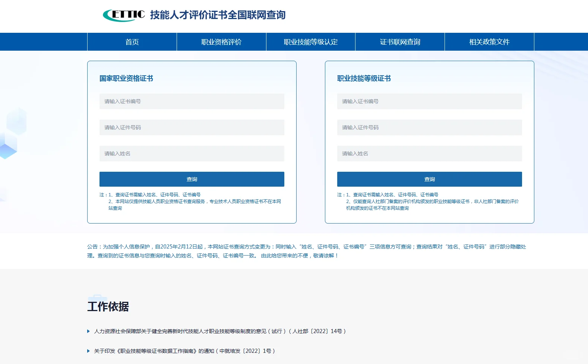
Task: Click the arrow bullet beside 中就培发〔2022〕1号 link
Action: click(89, 351)
